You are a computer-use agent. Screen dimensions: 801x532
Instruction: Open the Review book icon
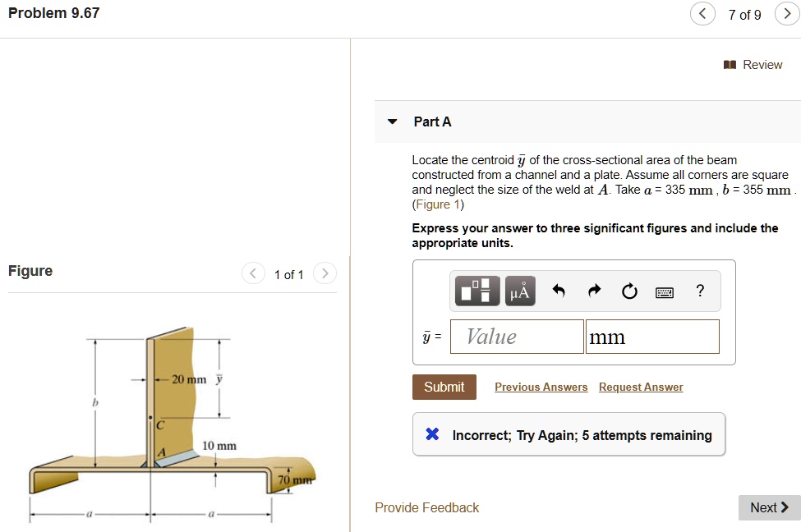pyautogui.click(x=730, y=64)
